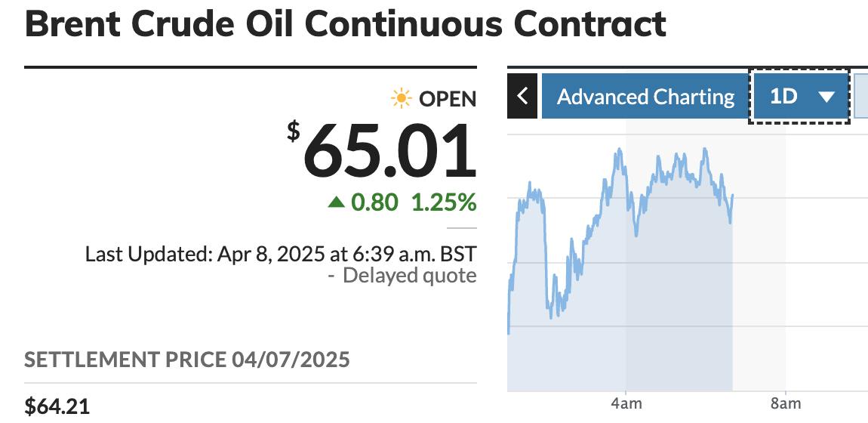Click the 4am time axis label

coord(626,404)
